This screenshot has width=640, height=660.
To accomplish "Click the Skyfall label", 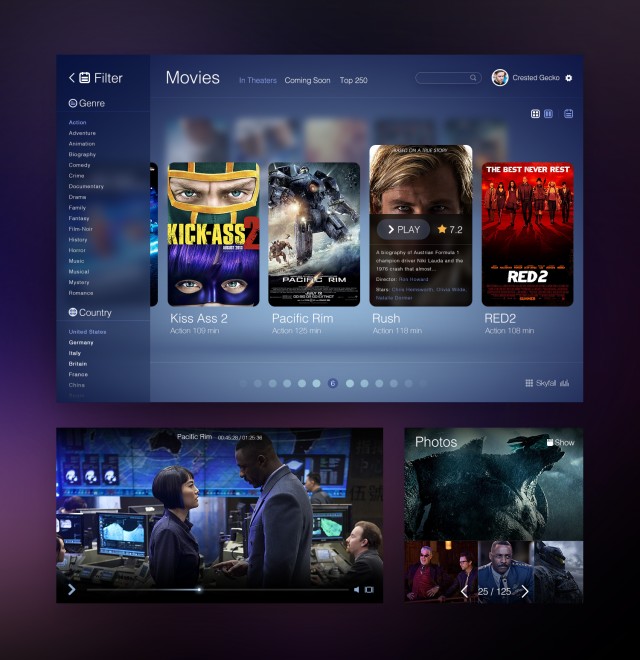I will point(546,383).
